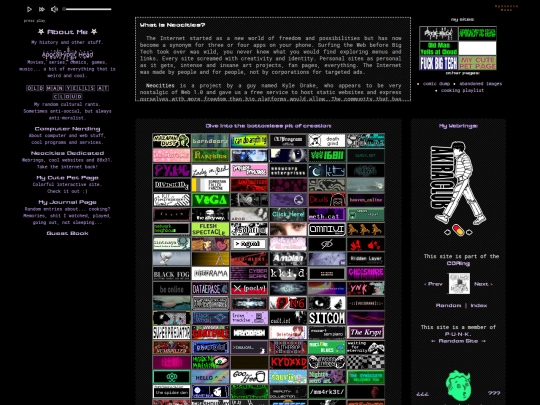Viewport: 540px width, 405px height.
Task: Click the Flesh Spectacle badge
Action: coord(210,229)
